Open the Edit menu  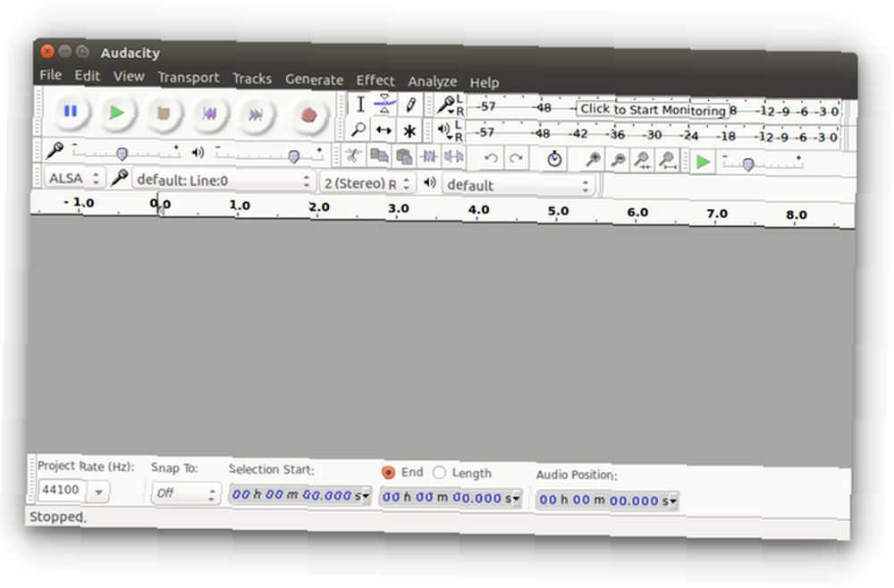(88, 76)
